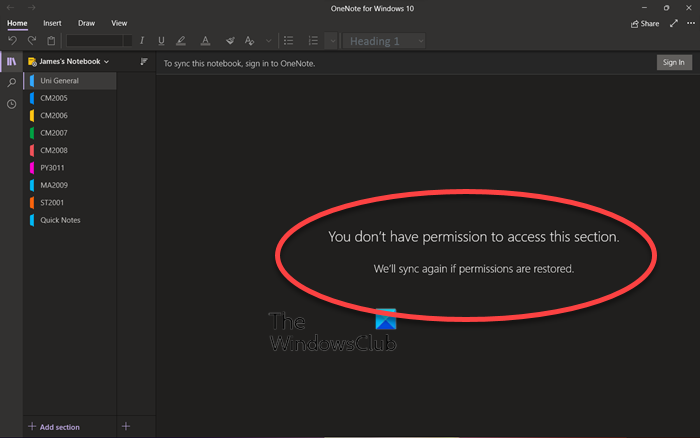Image resolution: width=700 pixels, height=438 pixels.
Task: Redo the last action
Action: click(x=32, y=41)
